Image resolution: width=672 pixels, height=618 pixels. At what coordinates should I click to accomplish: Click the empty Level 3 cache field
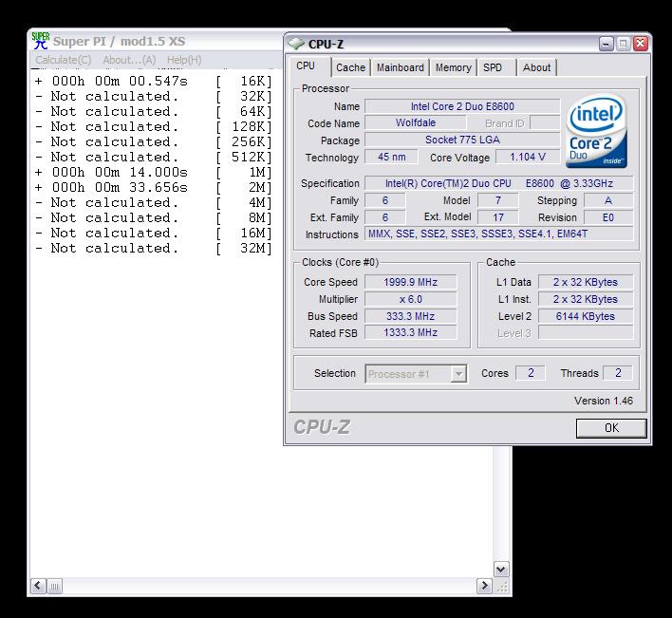pyautogui.click(x=586, y=332)
